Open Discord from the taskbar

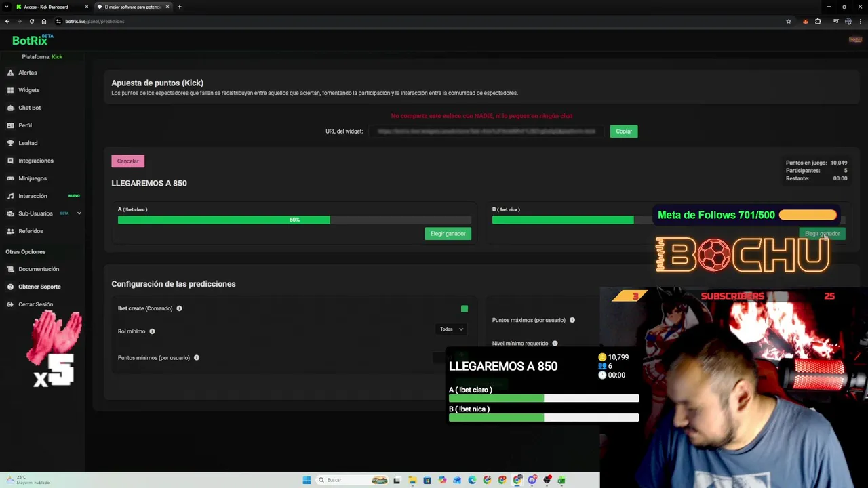tap(532, 480)
